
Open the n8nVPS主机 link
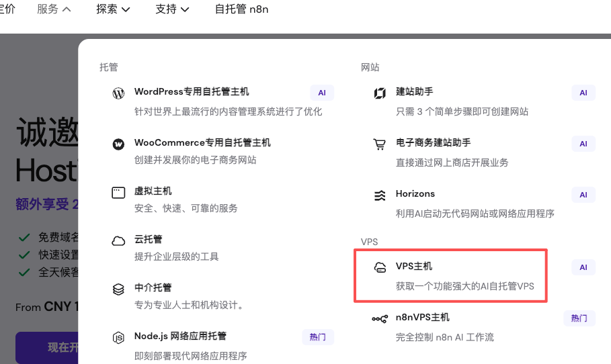pos(423,317)
